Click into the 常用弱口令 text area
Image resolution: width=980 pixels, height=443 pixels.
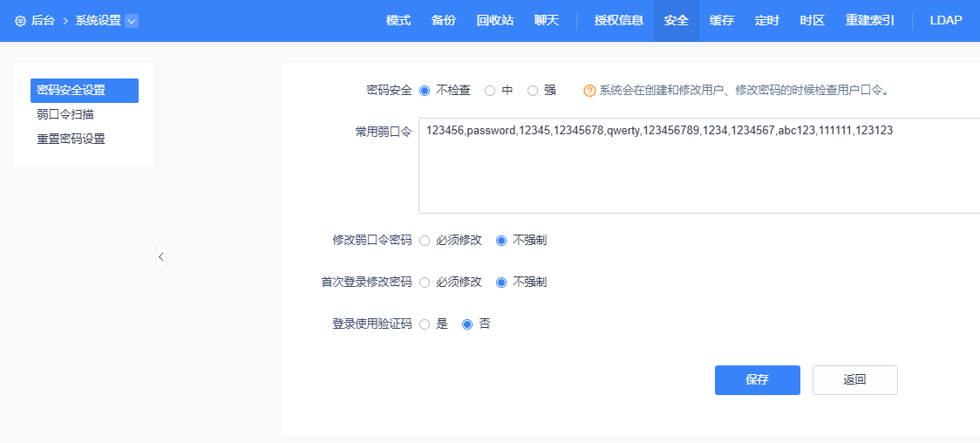point(698,166)
